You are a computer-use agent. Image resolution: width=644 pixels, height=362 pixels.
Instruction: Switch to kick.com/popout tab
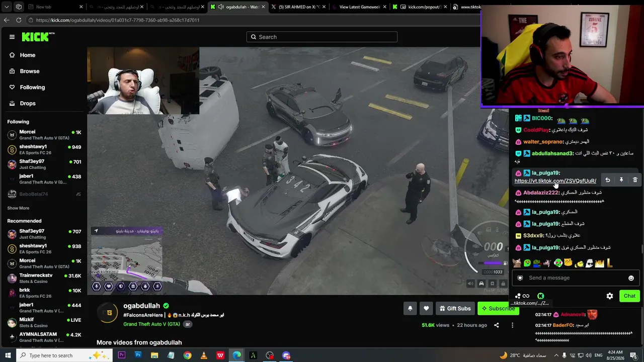pos(420,7)
